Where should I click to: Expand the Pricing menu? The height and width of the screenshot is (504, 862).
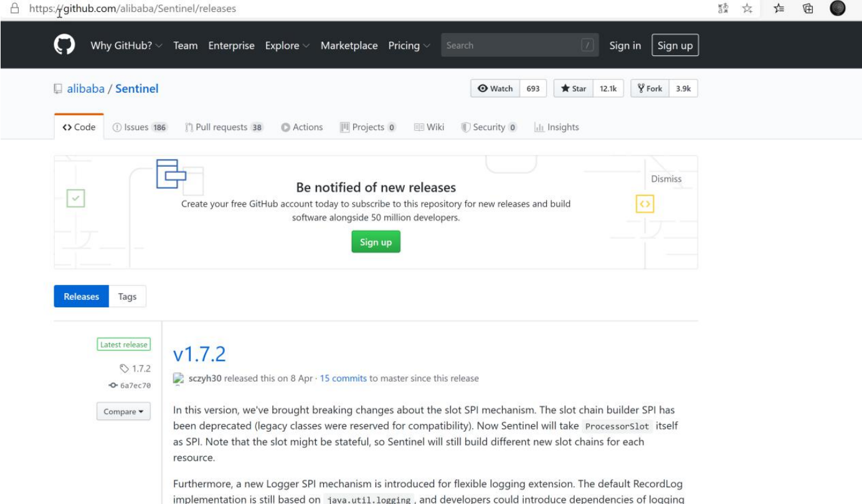[x=409, y=45]
